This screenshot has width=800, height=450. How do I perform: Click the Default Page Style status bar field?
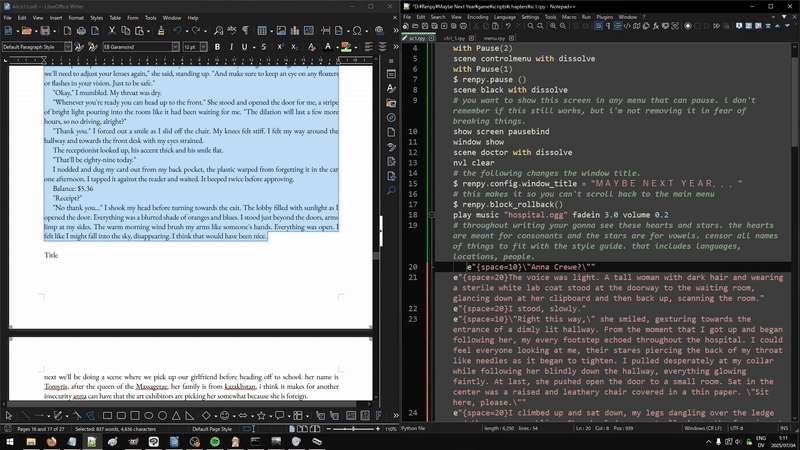coord(212,429)
